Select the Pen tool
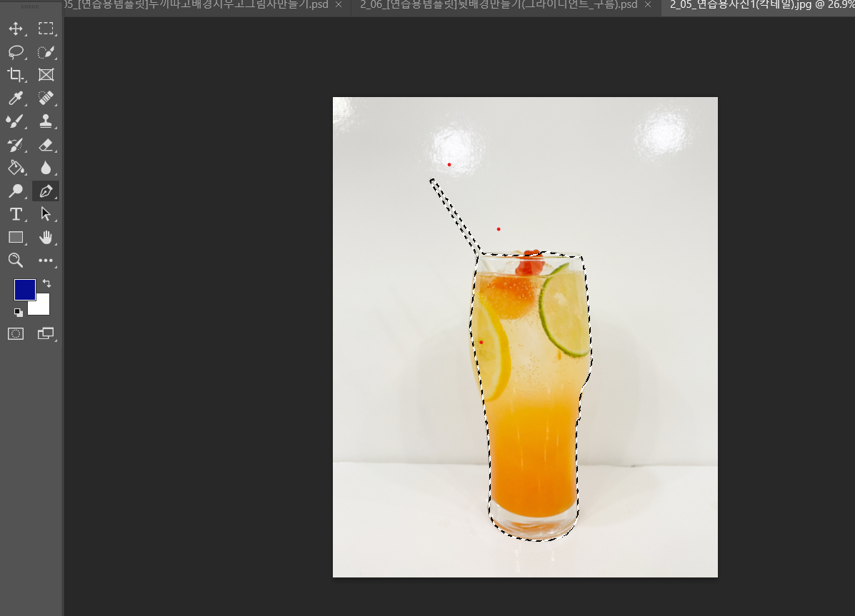The image size is (855, 616). [x=46, y=191]
